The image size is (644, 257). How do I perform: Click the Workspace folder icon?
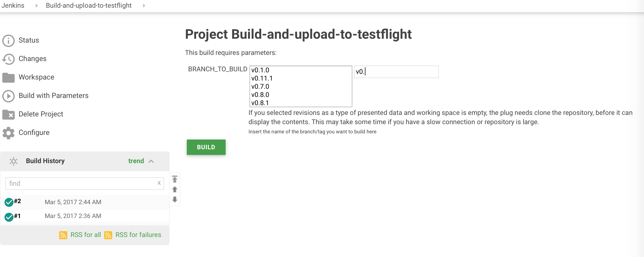tap(8, 77)
